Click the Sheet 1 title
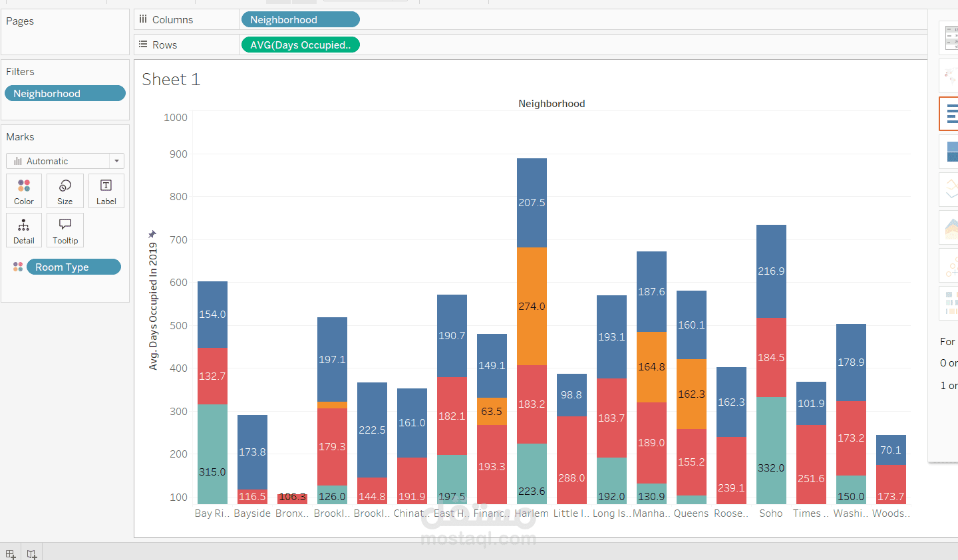 point(171,79)
